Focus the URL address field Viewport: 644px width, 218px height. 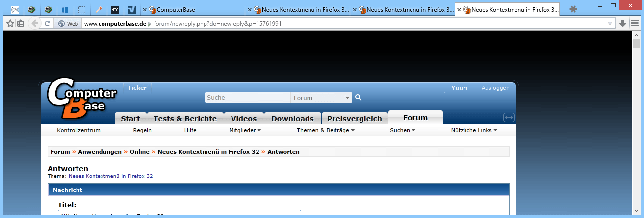point(343,23)
